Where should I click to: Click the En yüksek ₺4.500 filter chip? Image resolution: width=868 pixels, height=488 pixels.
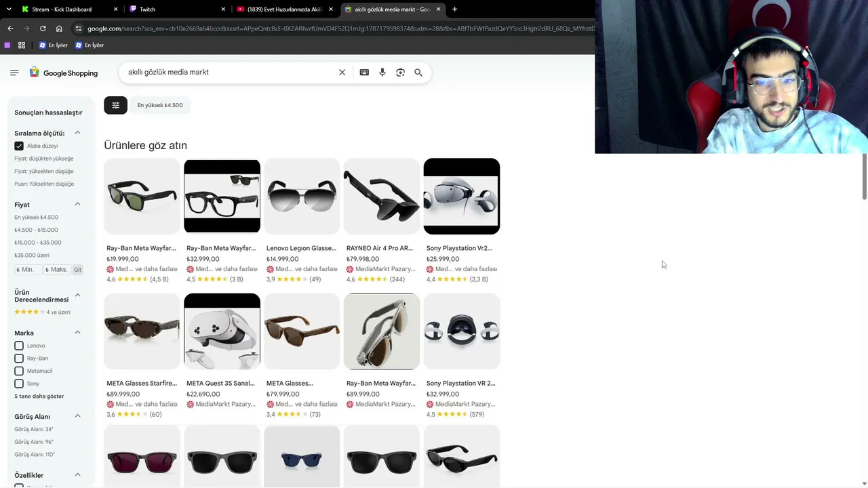tap(160, 105)
